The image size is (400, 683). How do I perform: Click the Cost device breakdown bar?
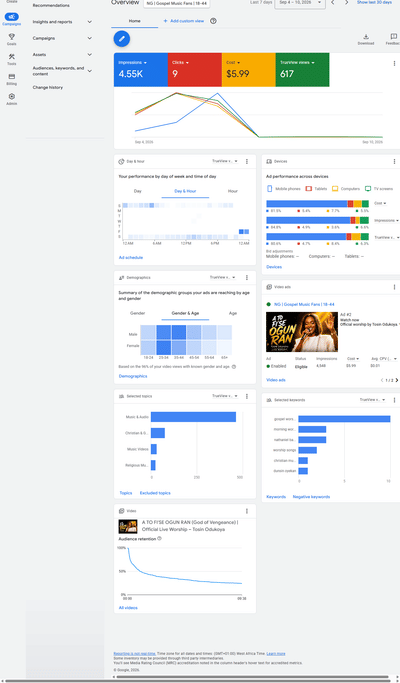pos(317,204)
